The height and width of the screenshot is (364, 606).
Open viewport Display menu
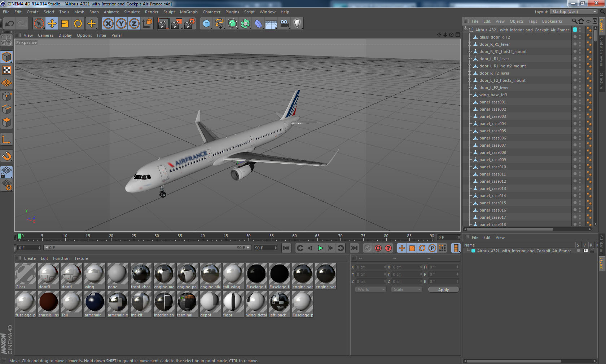point(65,35)
